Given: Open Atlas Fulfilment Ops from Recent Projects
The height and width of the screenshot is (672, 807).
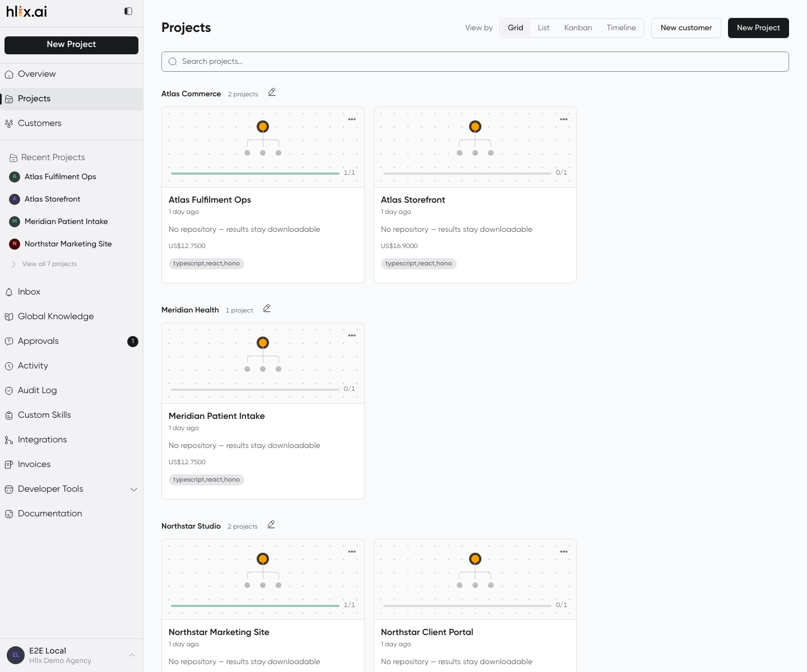Looking at the screenshot, I should tap(71, 177).
